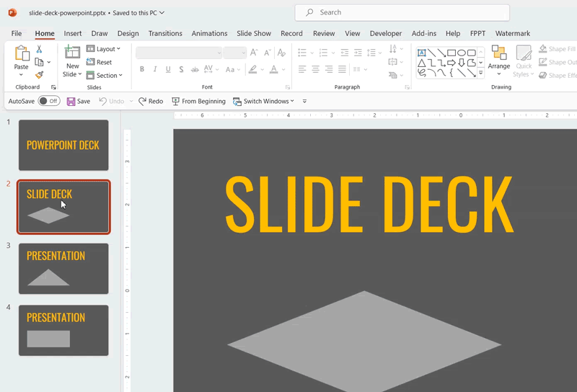Image resolution: width=577 pixels, height=392 pixels.
Task: Open Customize Quick Access Toolbar arrow
Action: pyautogui.click(x=304, y=101)
